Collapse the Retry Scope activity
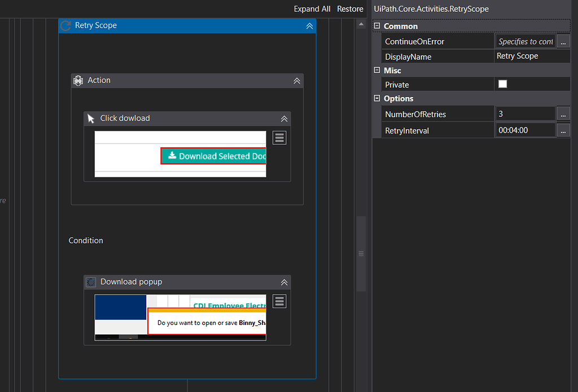The height and width of the screenshot is (392, 578). click(309, 26)
